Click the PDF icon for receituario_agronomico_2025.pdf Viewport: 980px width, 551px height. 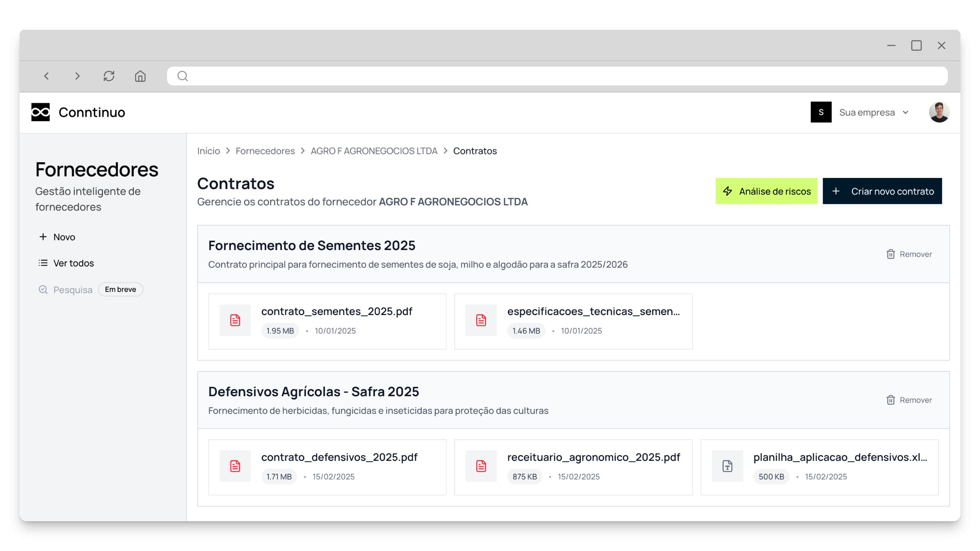click(481, 466)
